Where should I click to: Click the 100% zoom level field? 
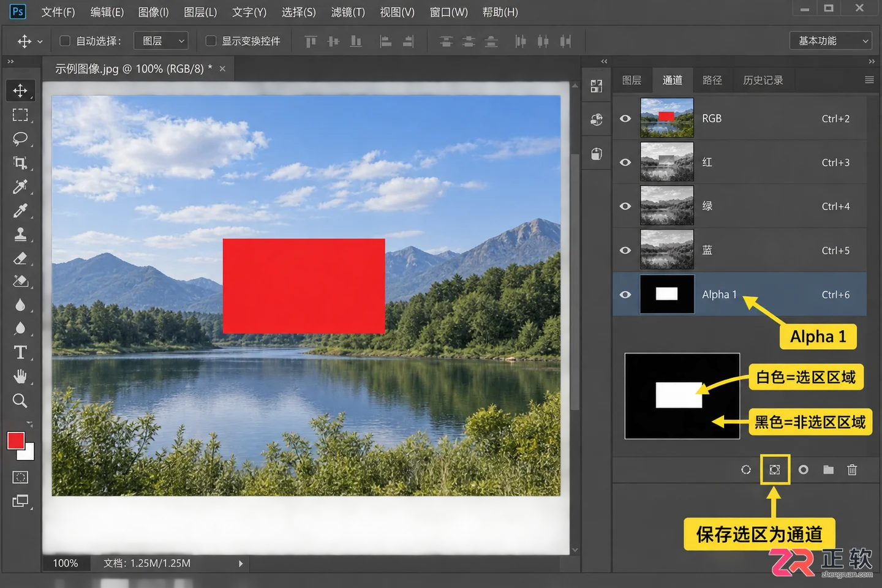point(66,563)
